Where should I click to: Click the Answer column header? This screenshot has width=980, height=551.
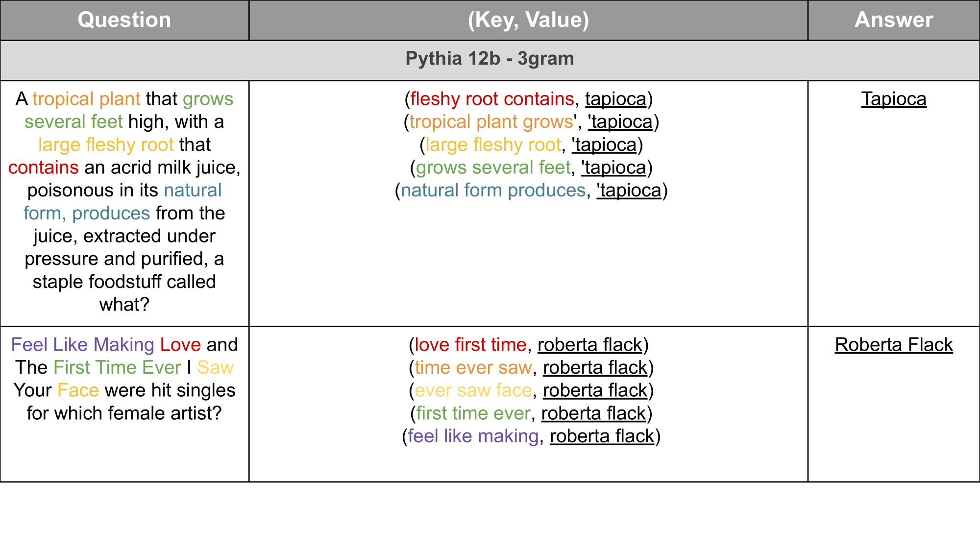tap(893, 20)
